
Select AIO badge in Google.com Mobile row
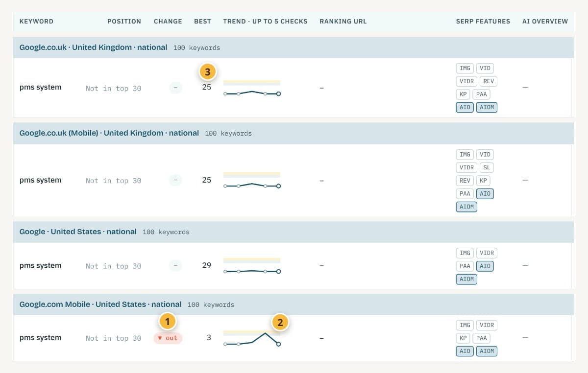(465, 351)
